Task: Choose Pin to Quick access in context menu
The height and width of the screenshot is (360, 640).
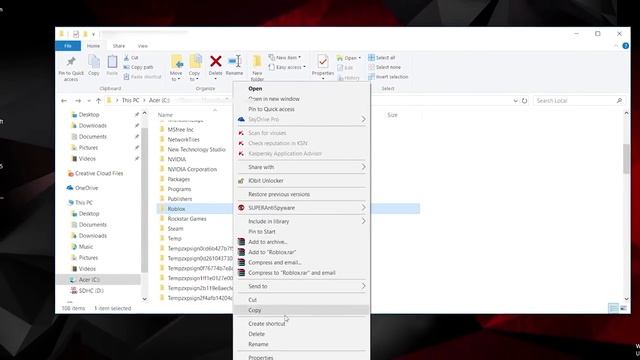Action: [301, 109]
